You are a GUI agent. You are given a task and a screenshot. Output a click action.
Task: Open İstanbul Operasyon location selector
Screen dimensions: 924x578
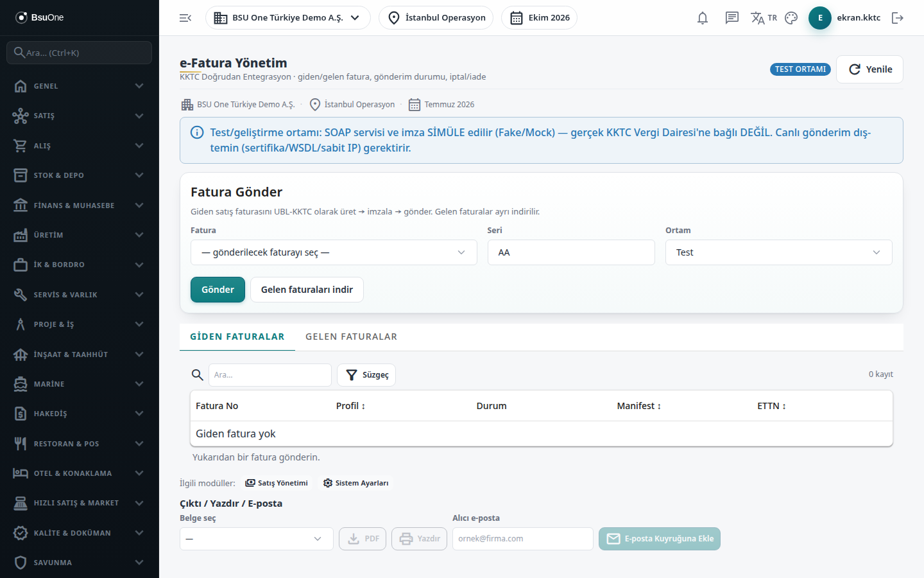(x=436, y=18)
